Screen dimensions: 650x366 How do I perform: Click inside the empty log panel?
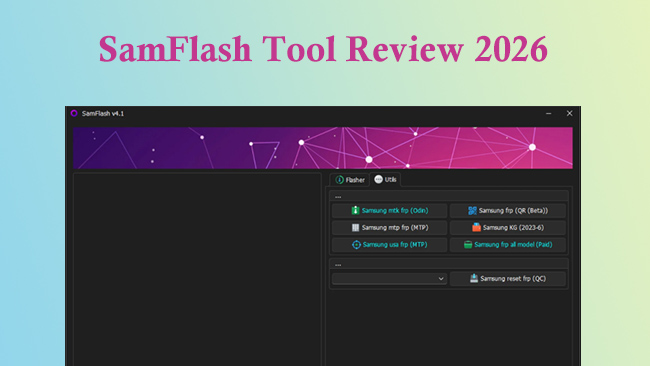coord(197,269)
